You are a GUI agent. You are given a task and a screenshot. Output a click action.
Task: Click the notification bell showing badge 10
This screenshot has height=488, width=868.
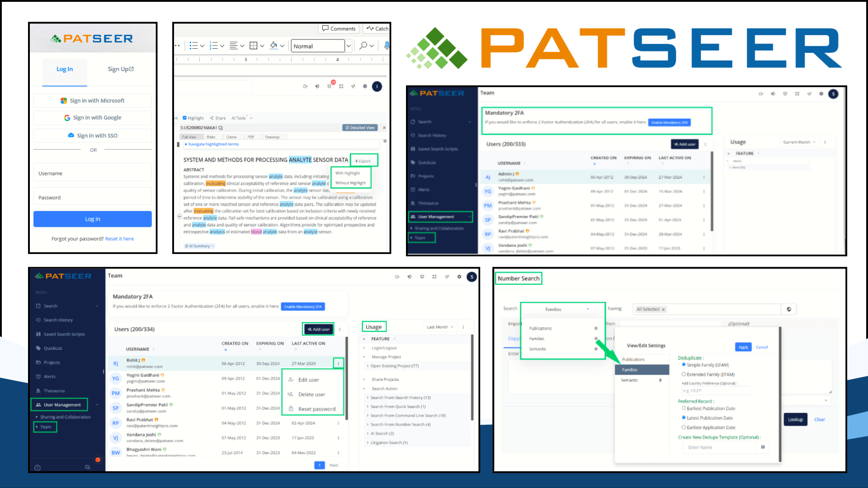[x=330, y=86]
